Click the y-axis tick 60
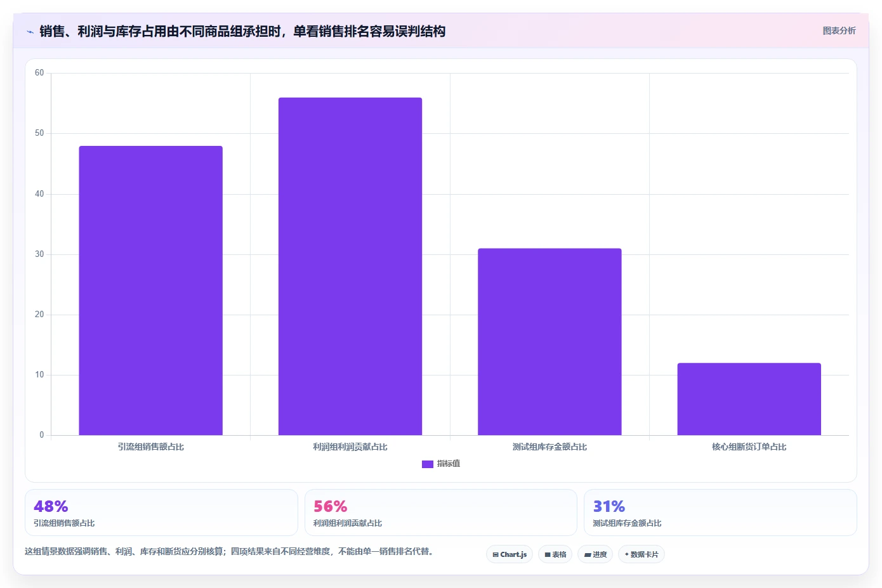Viewport: 882px width, 588px height. 39,73
